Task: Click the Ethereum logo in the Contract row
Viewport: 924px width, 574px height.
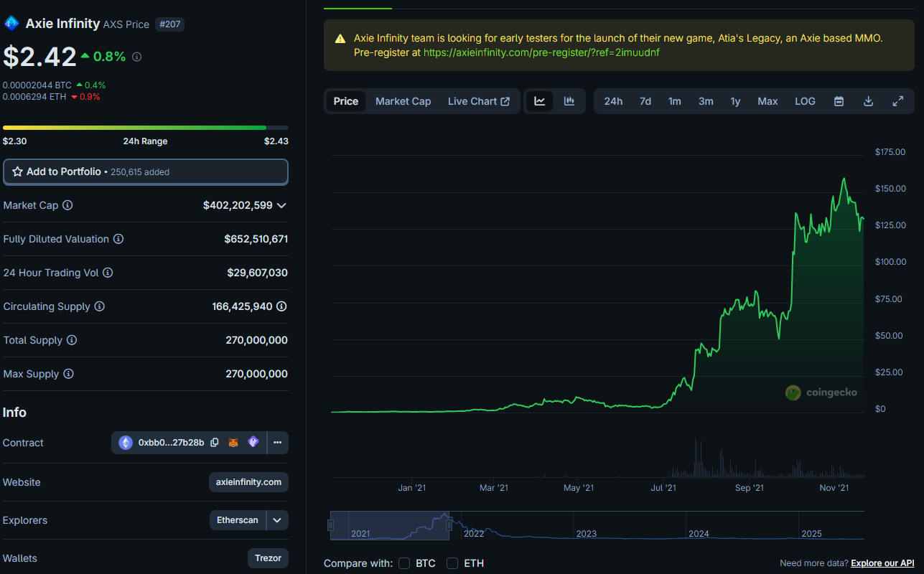Action: tap(126, 443)
